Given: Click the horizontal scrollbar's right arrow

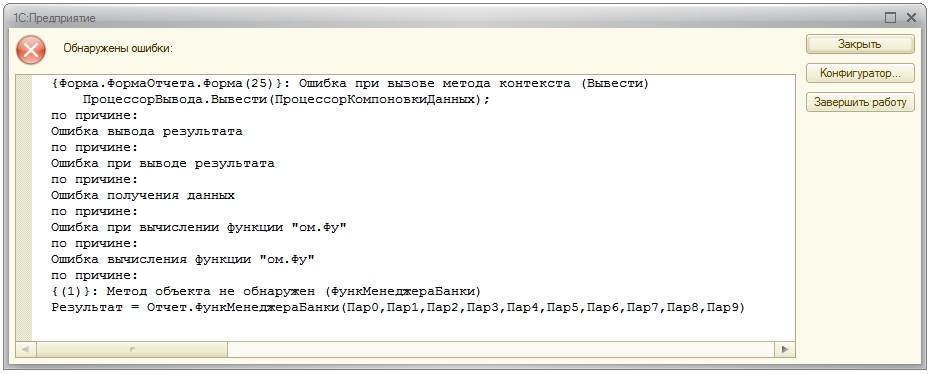Looking at the screenshot, I should (785, 349).
